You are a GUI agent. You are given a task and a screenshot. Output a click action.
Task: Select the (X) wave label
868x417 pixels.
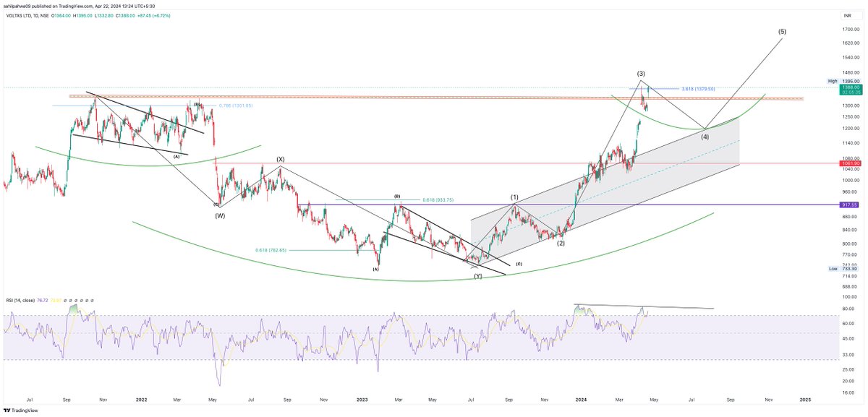[280, 159]
